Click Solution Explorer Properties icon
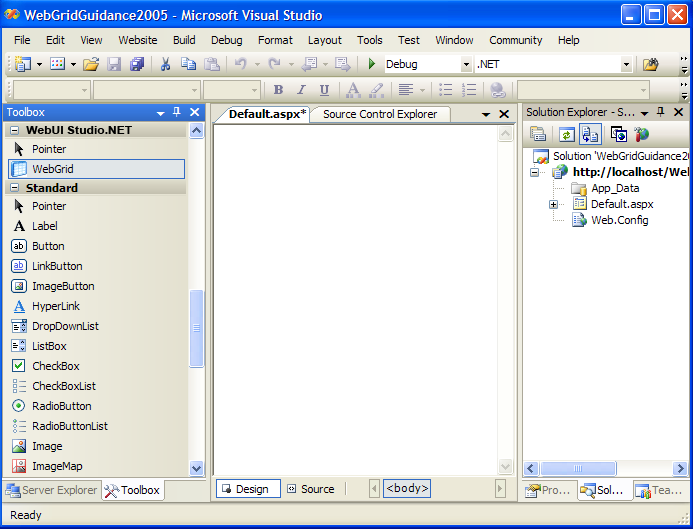The width and height of the screenshot is (693, 529). point(538,134)
